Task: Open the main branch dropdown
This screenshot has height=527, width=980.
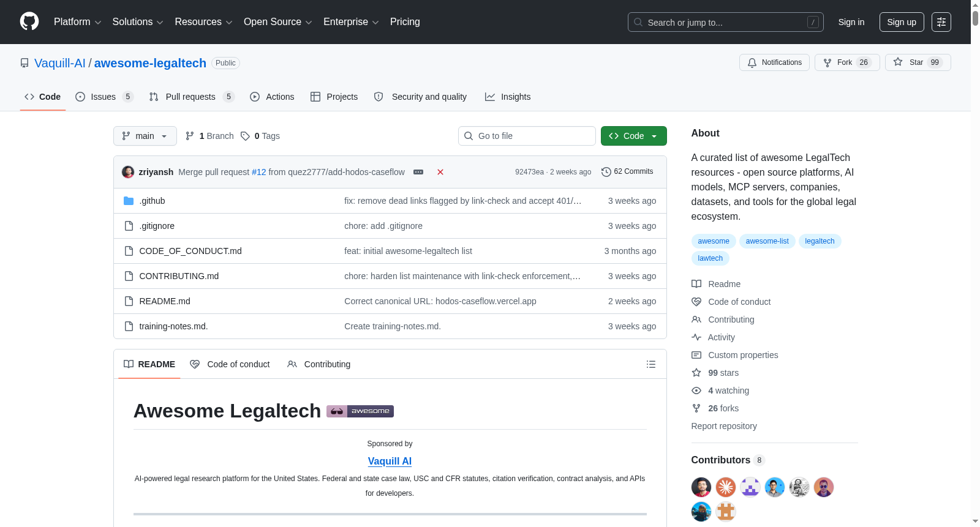Action: [x=145, y=136]
